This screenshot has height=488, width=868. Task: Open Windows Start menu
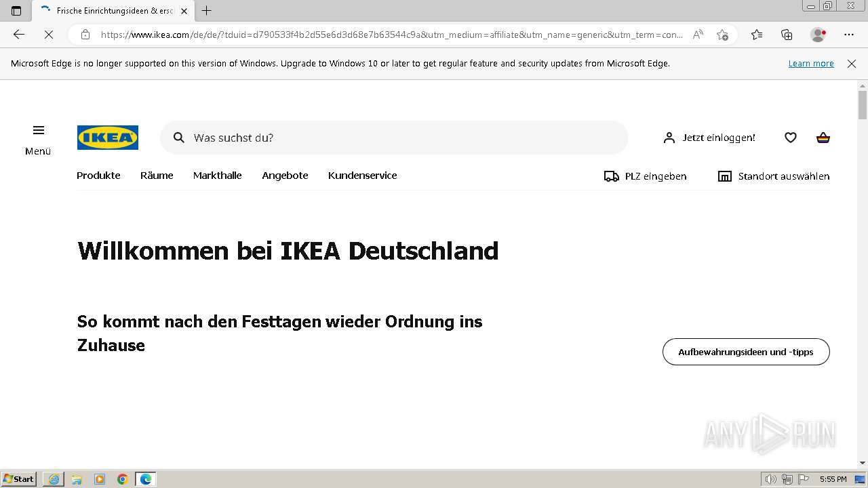(x=19, y=479)
